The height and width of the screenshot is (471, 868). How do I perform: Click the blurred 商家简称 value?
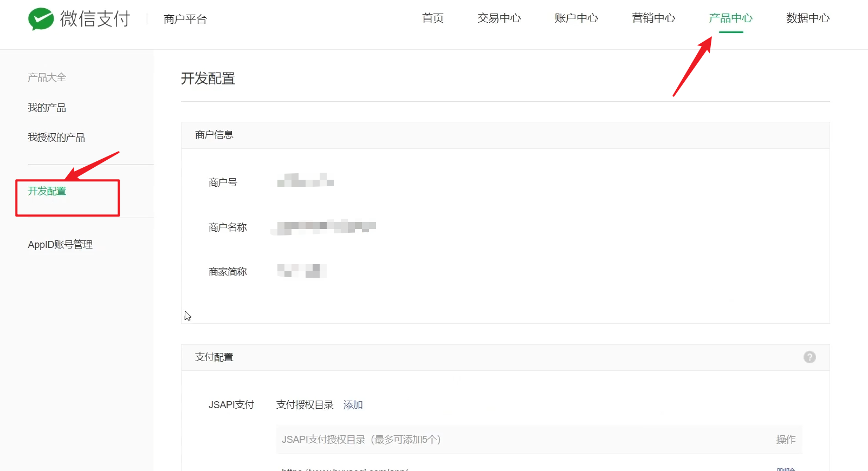point(302,271)
